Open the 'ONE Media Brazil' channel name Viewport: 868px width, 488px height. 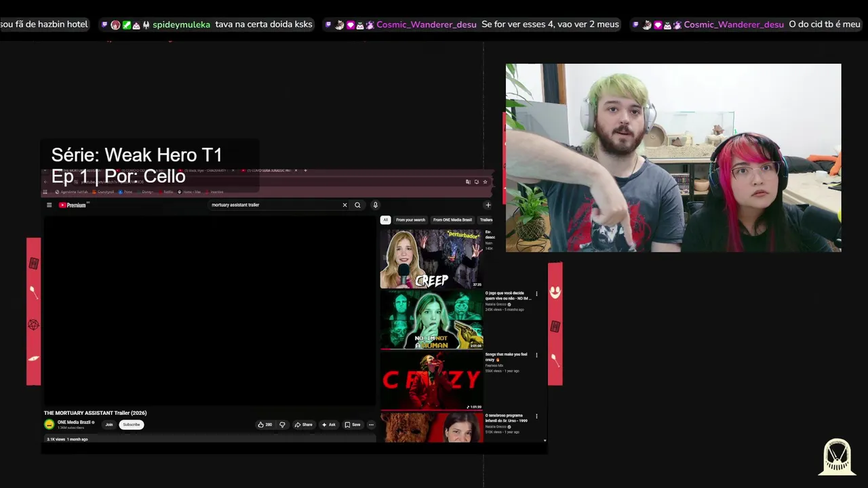pyautogui.click(x=75, y=422)
